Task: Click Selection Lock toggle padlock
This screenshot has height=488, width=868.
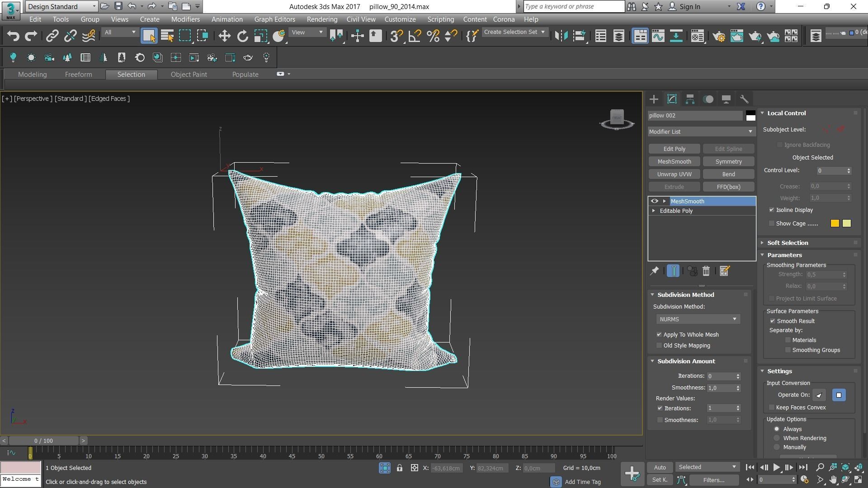Action: (400, 468)
